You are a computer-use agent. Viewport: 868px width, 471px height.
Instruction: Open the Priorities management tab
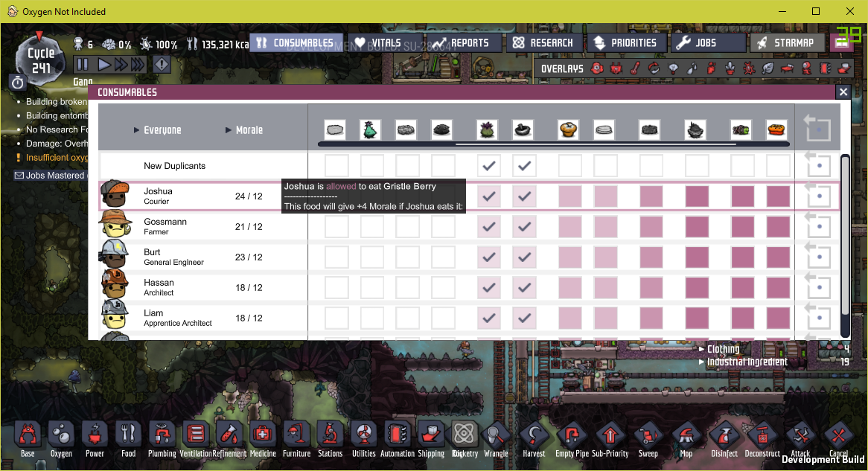(x=626, y=42)
